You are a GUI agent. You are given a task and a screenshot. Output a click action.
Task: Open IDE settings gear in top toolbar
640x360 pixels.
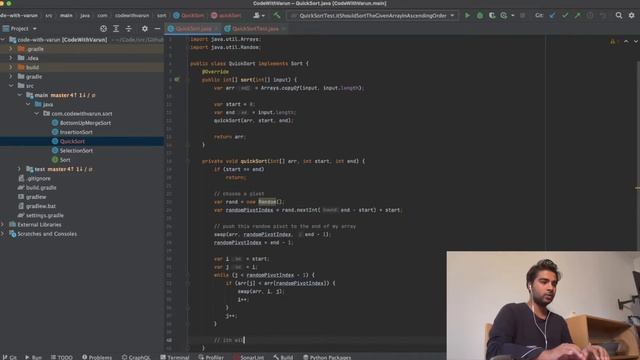(x=631, y=16)
